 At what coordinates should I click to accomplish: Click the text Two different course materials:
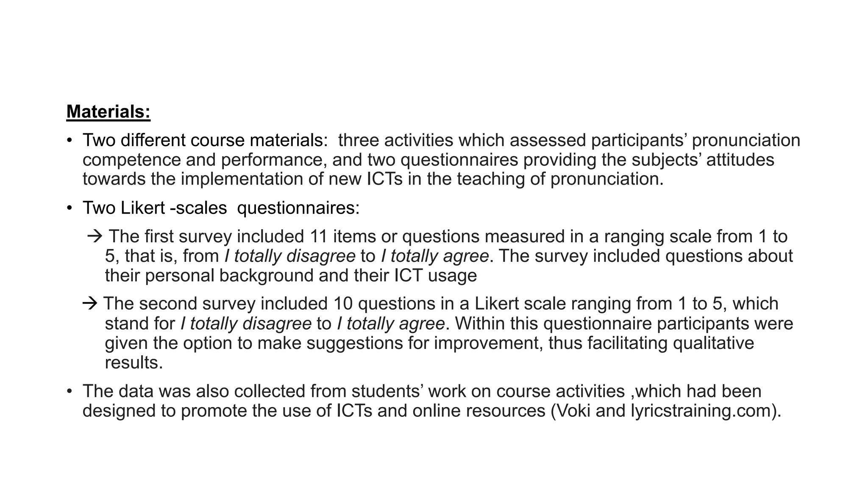pyautogui.click(x=205, y=141)
